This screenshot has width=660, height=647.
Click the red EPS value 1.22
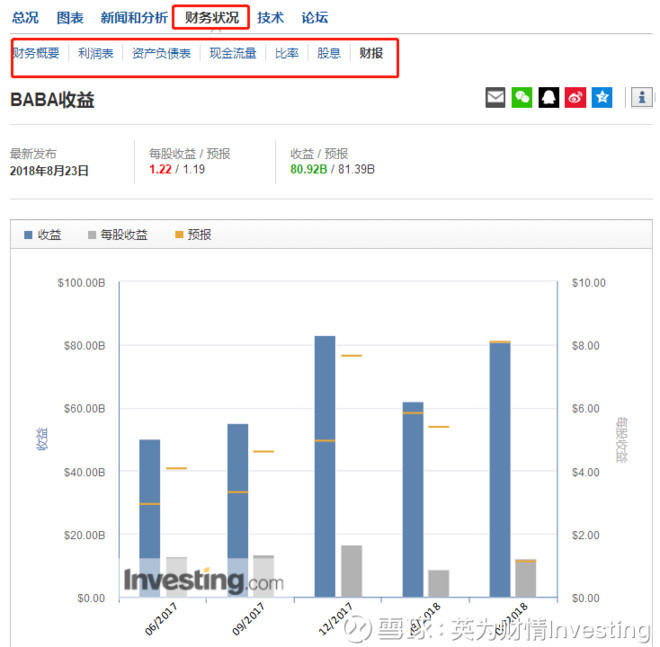click(x=160, y=169)
